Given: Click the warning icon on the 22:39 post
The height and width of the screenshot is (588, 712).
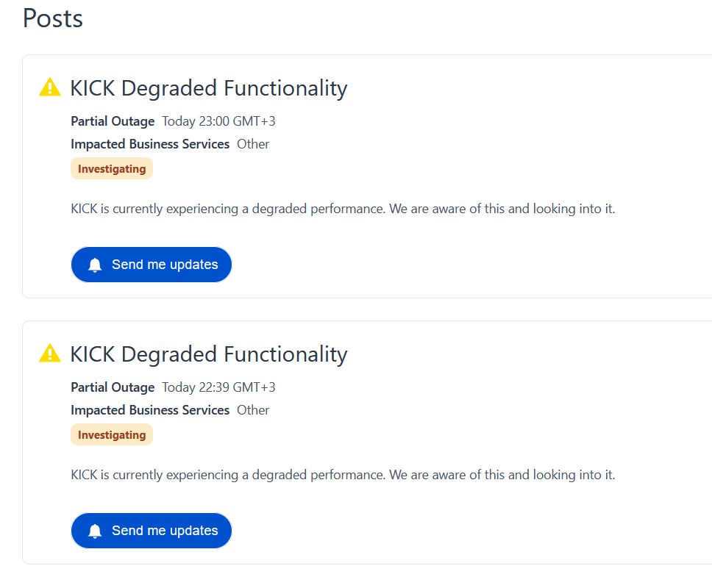Looking at the screenshot, I should click(x=49, y=354).
